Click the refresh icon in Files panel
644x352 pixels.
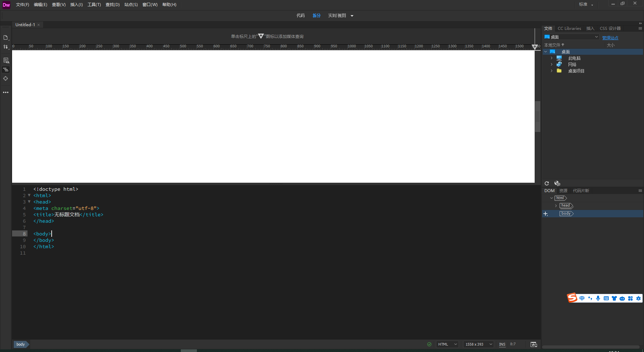[x=547, y=183]
